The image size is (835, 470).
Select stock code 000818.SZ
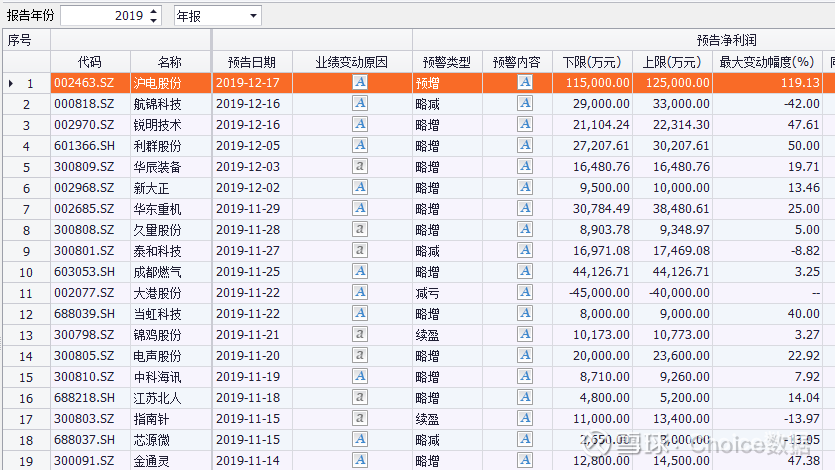coord(84,104)
